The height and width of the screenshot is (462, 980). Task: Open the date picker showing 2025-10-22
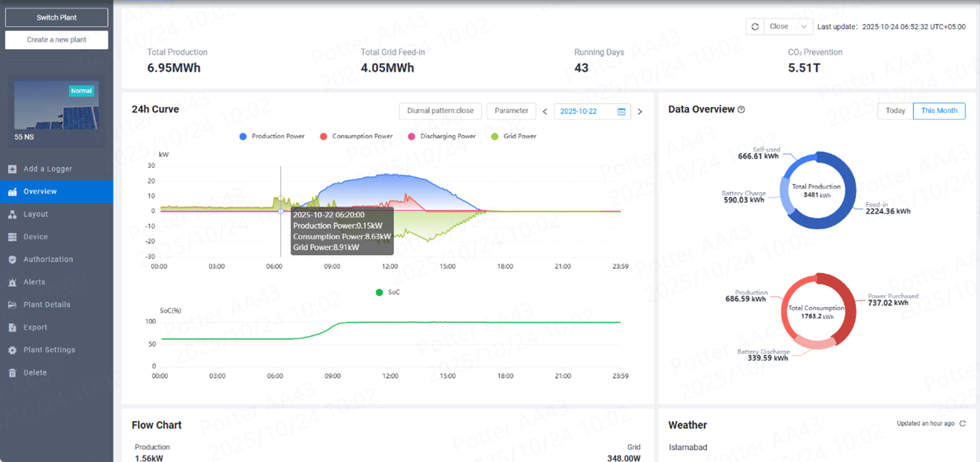click(x=592, y=112)
